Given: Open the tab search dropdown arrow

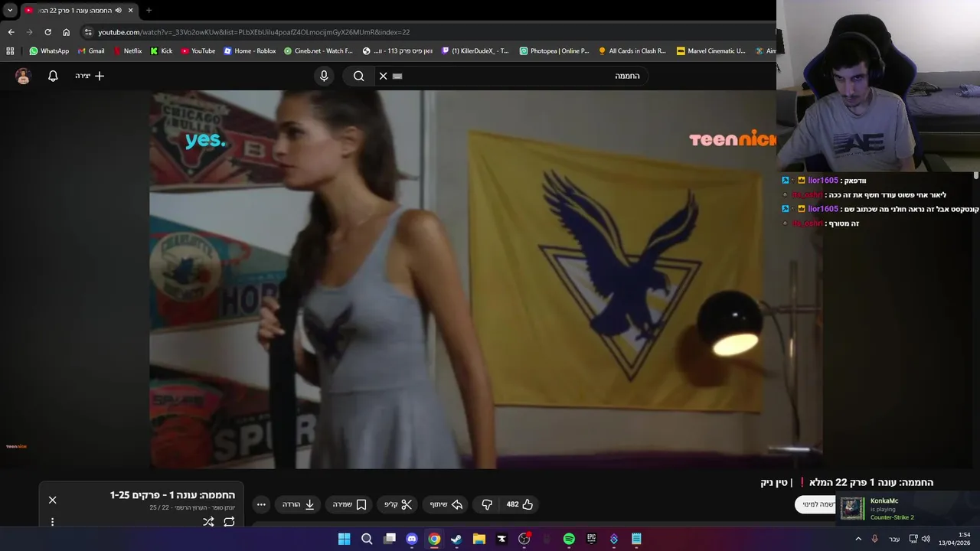Looking at the screenshot, I should pyautogui.click(x=10, y=10).
